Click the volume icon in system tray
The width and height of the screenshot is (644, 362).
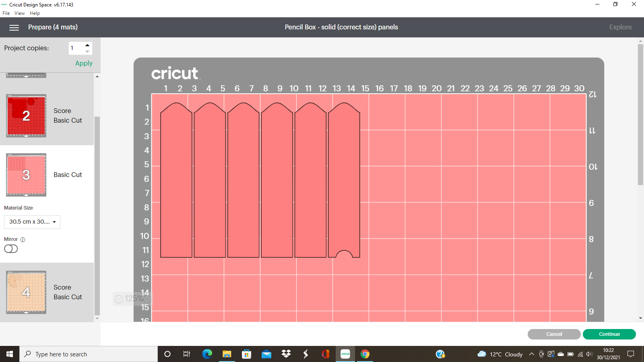589,354
